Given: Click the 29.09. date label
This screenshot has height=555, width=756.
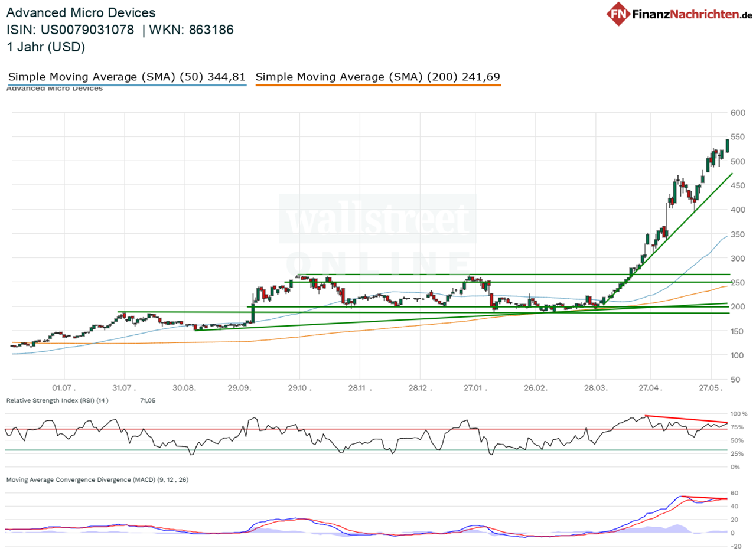Looking at the screenshot, I should pos(239,388).
